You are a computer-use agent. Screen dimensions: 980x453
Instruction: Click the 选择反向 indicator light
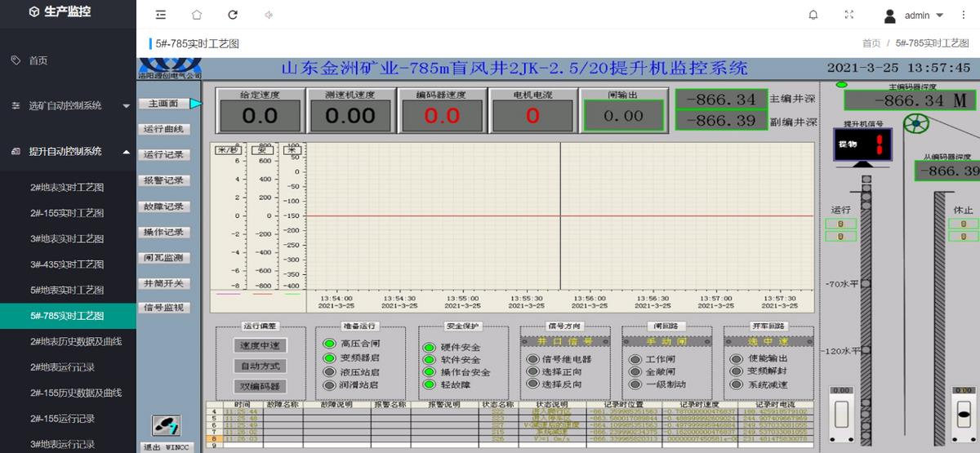532,384
